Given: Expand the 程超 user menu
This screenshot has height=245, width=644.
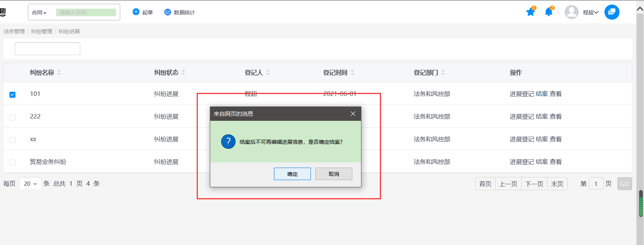Looking at the screenshot, I should coord(590,12).
